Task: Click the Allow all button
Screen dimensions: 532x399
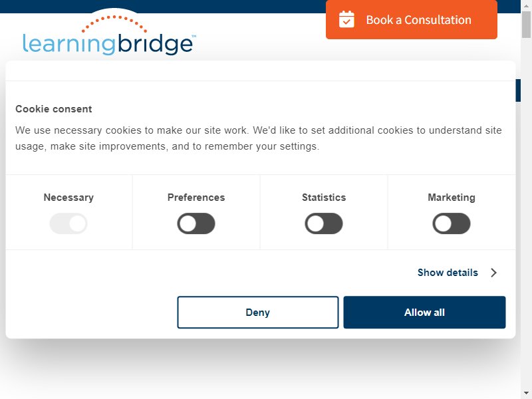Action: point(424,312)
